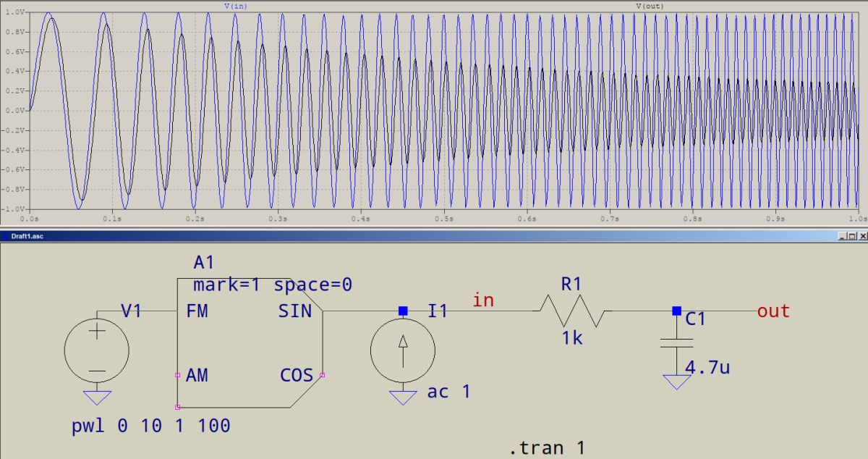Select the '1k' resistor value
This screenshot has width=868, height=459.
click(x=571, y=337)
